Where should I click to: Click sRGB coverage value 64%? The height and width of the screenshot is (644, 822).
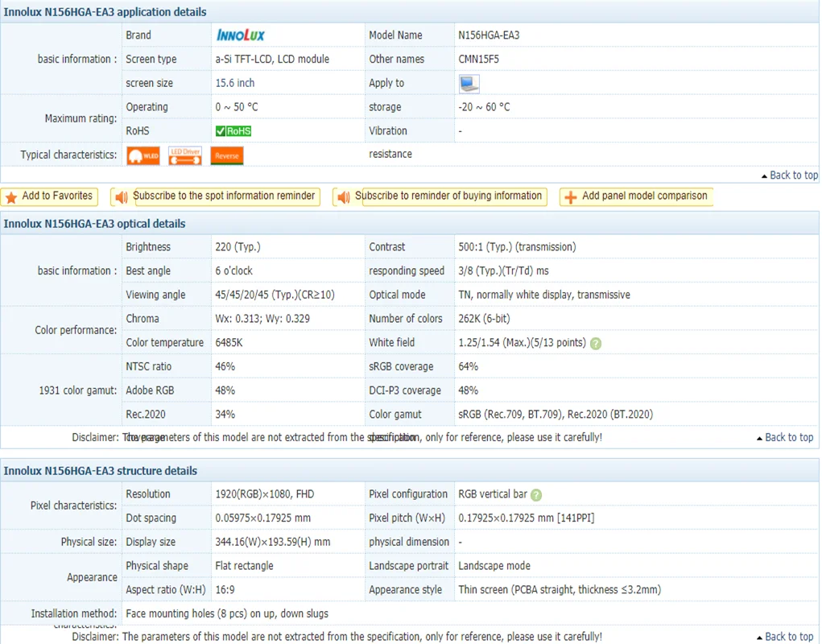(x=468, y=367)
